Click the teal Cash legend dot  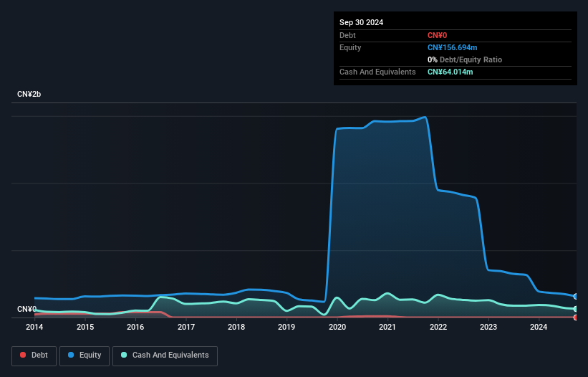[x=124, y=355]
